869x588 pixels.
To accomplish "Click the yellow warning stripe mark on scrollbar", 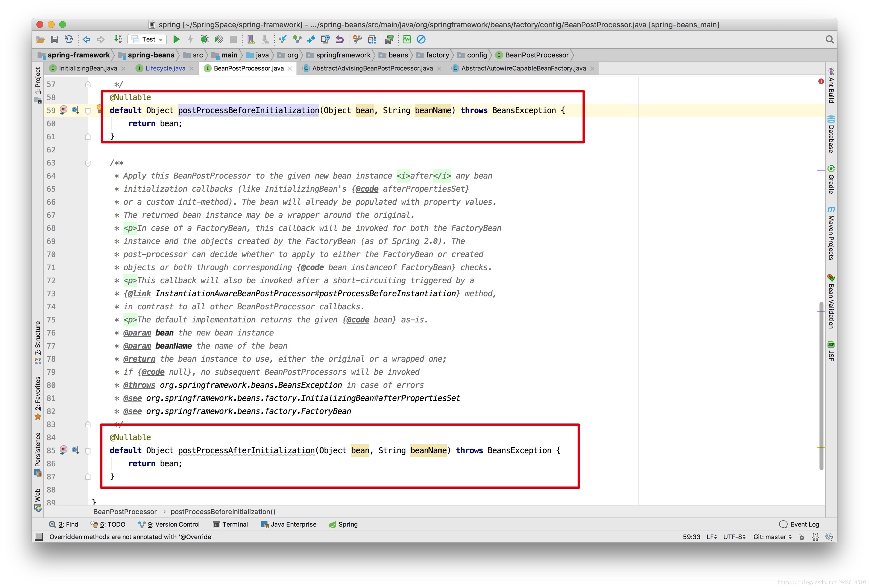I will pyautogui.click(x=821, y=447).
